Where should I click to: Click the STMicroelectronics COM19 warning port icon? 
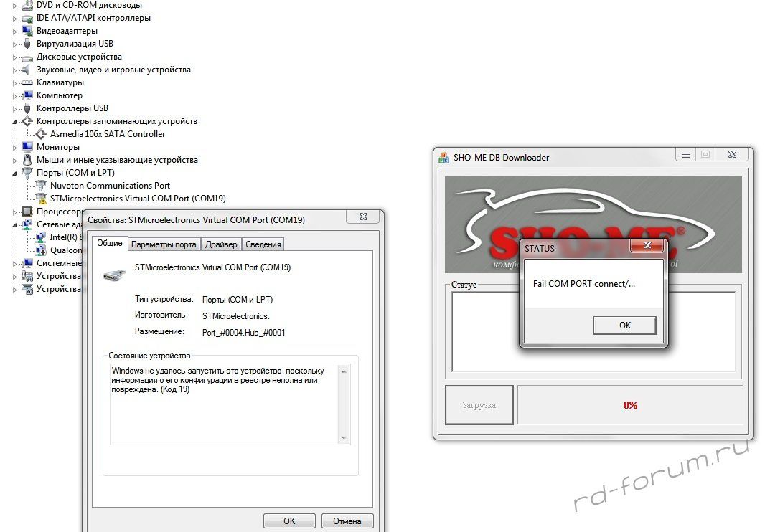tap(41, 199)
